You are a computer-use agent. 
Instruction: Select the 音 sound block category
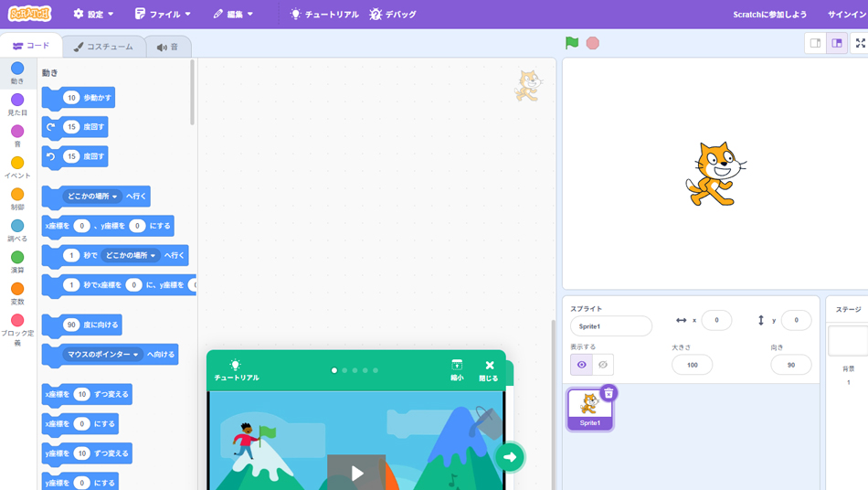coord(17,135)
